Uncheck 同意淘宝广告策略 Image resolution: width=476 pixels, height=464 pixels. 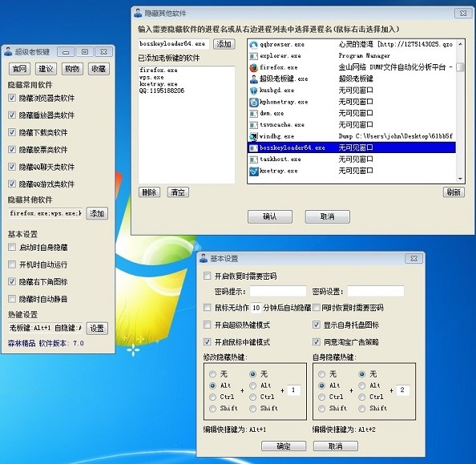click(317, 342)
